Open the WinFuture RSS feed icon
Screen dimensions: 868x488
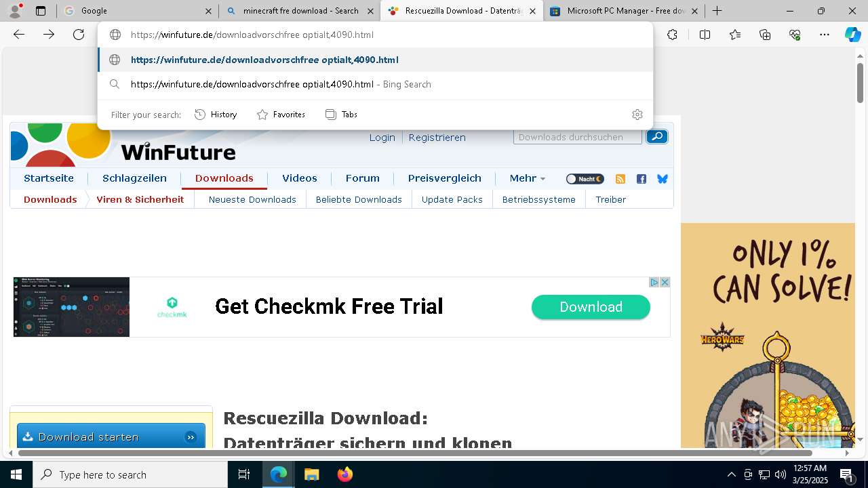coord(620,179)
